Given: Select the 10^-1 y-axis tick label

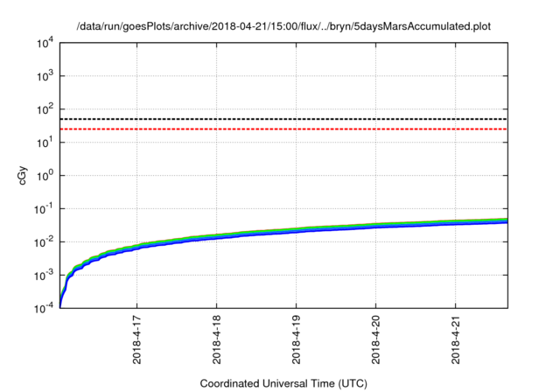Looking at the screenshot, I should tap(42, 209).
